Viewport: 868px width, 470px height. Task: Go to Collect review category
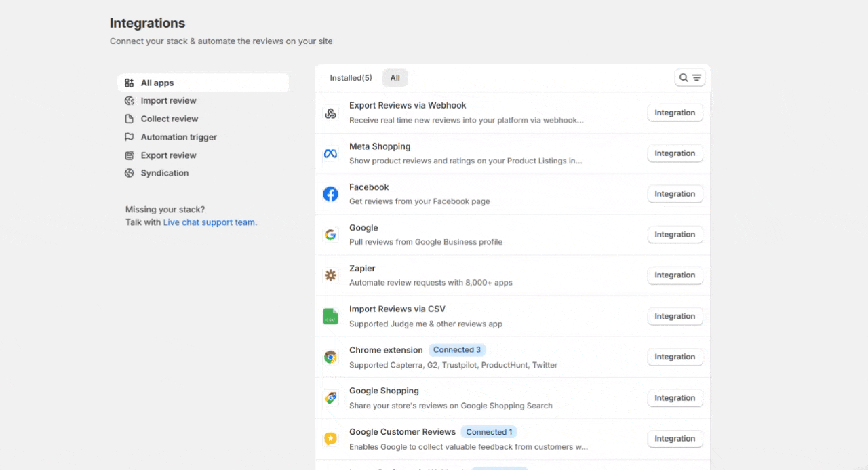(169, 119)
